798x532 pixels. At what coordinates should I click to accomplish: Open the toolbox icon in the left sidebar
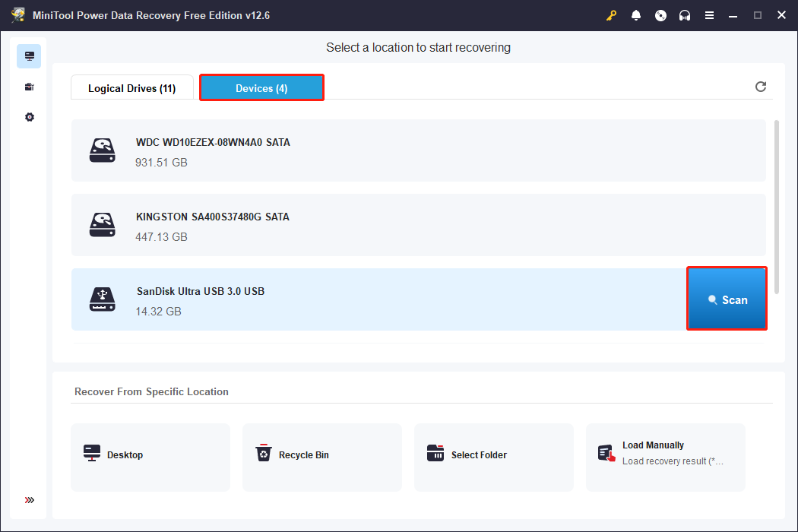(x=29, y=86)
